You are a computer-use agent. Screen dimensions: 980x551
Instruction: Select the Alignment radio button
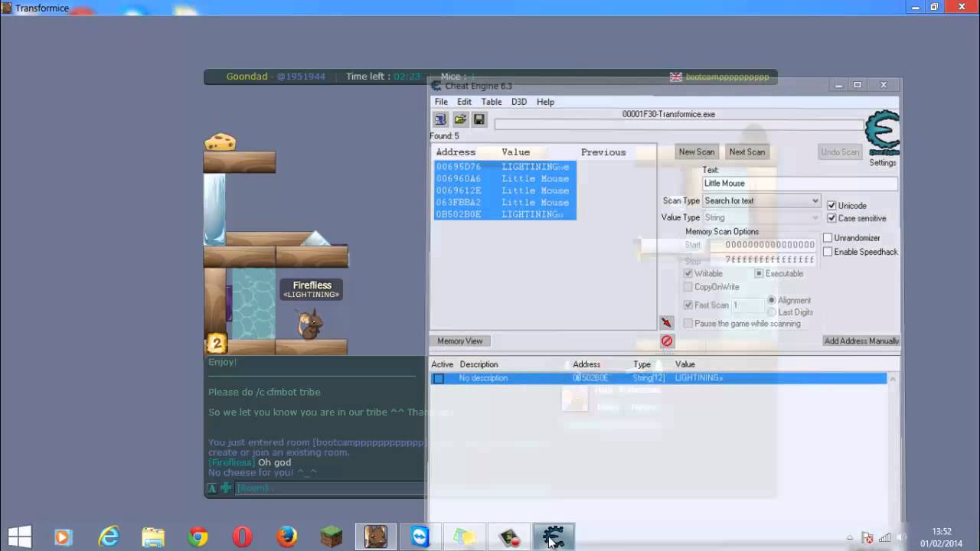[x=772, y=300]
